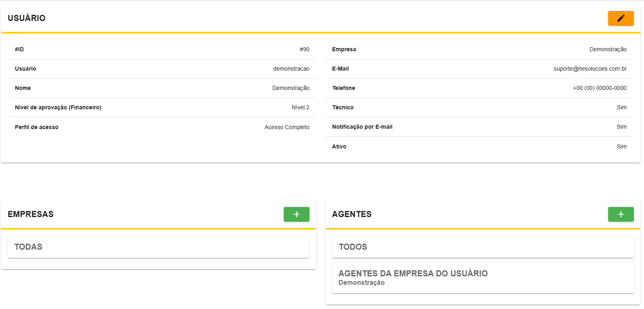
Task: Select the TODOS card under Agentes
Action: tap(482, 247)
